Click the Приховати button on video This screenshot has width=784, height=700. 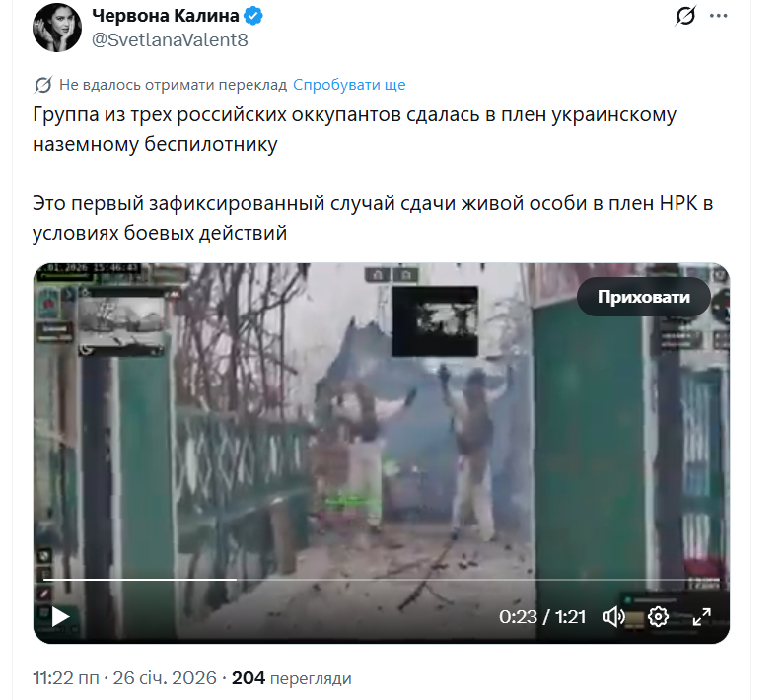coord(644,297)
